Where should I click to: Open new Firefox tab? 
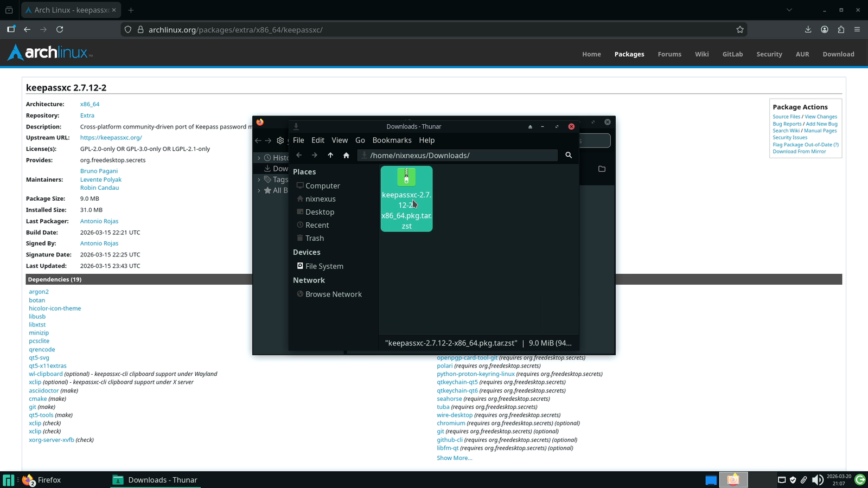point(131,10)
